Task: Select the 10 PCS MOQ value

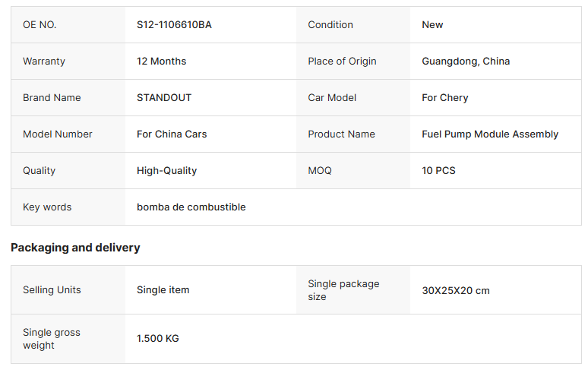Action: (x=438, y=171)
